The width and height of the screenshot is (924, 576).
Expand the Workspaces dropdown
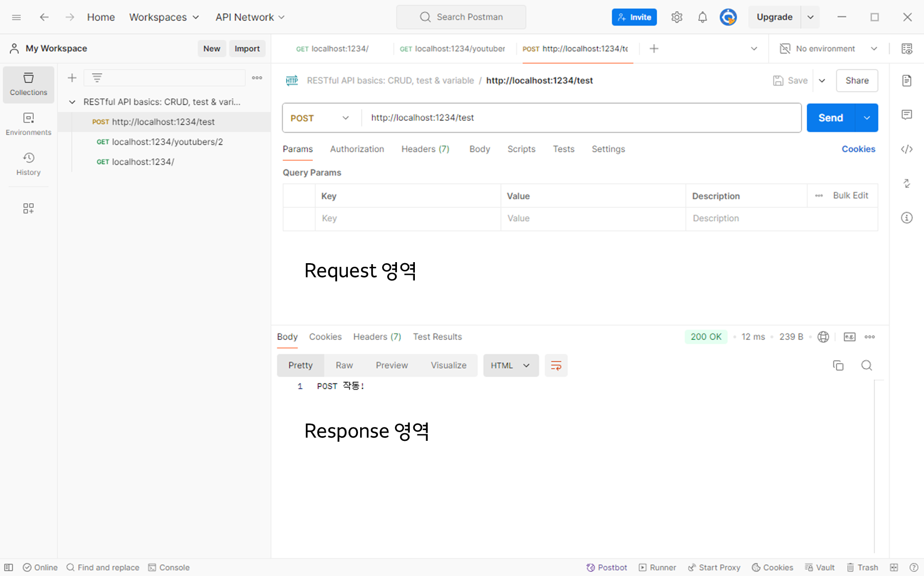click(164, 17)
